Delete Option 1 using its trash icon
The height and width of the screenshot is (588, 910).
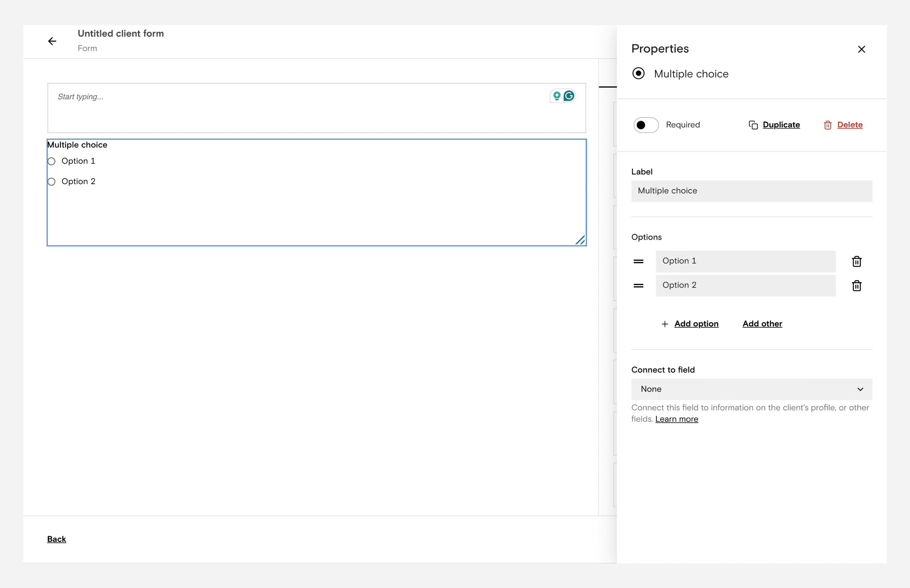click(856, 261)
